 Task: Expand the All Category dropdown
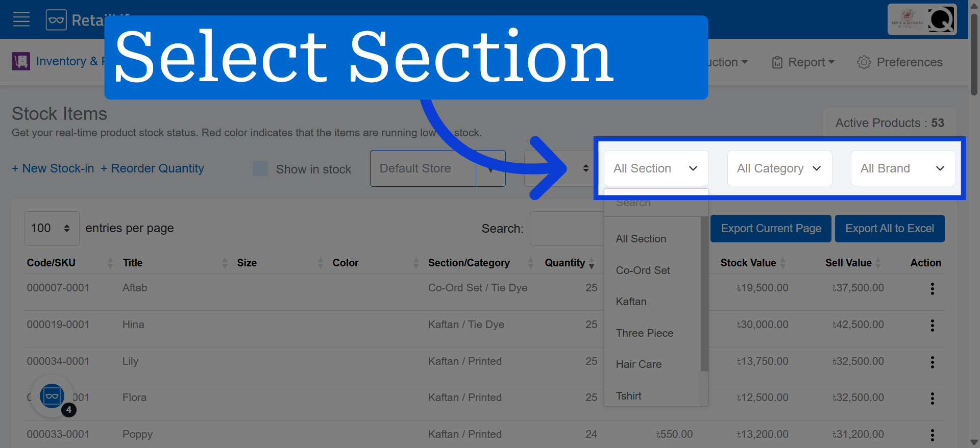click(779, 168)
